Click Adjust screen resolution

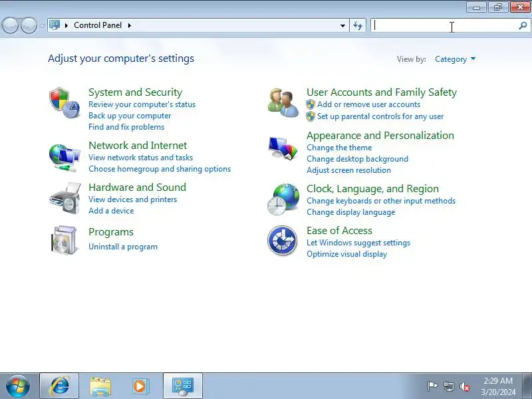click(348, 170)
